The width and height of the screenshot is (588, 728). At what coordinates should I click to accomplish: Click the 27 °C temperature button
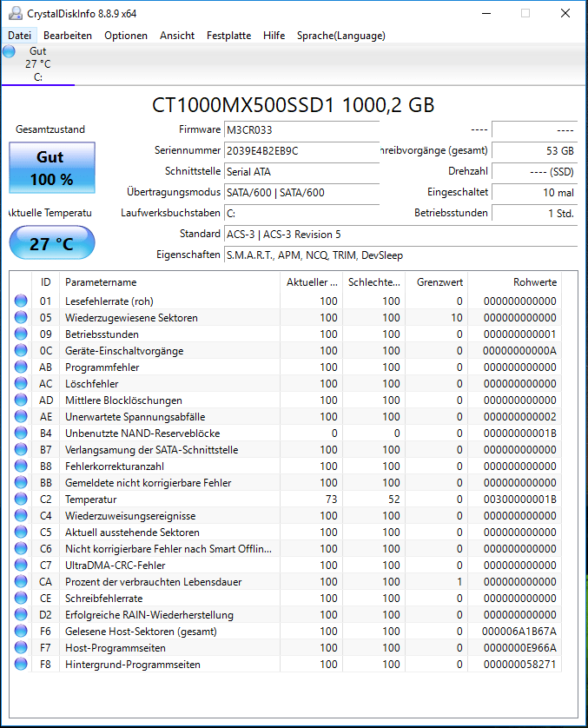pyautogui.click(x=52, y=243)
